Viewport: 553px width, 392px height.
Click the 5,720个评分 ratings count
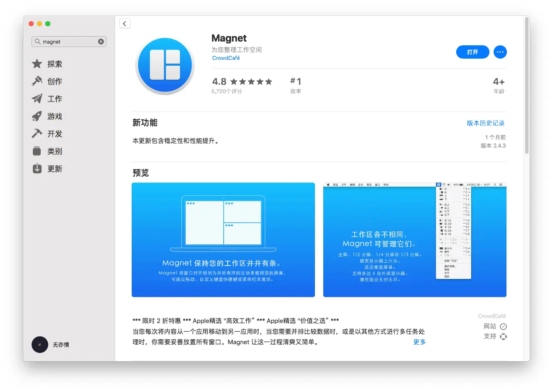coord(227,91)
